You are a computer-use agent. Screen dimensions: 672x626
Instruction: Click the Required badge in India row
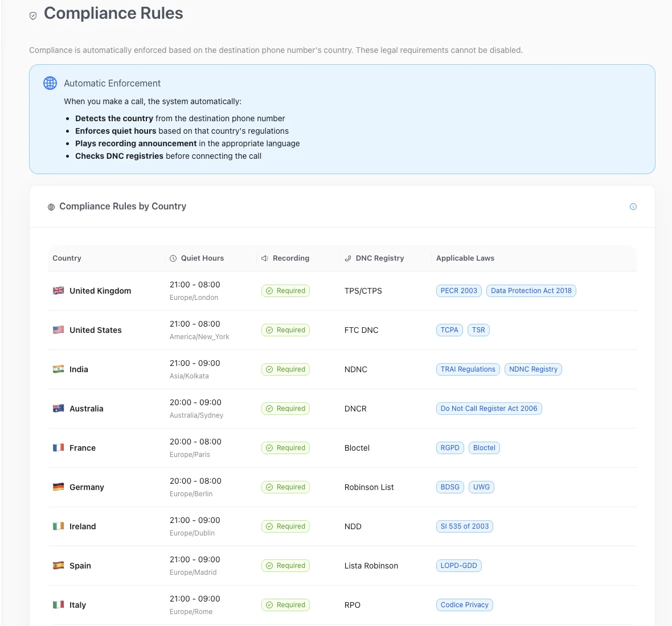pos(285,369)
